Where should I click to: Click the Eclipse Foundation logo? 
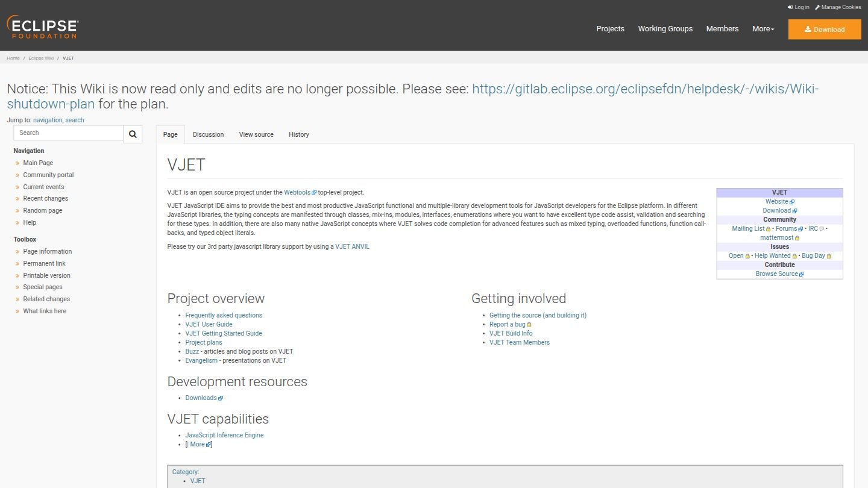(42, 27)
